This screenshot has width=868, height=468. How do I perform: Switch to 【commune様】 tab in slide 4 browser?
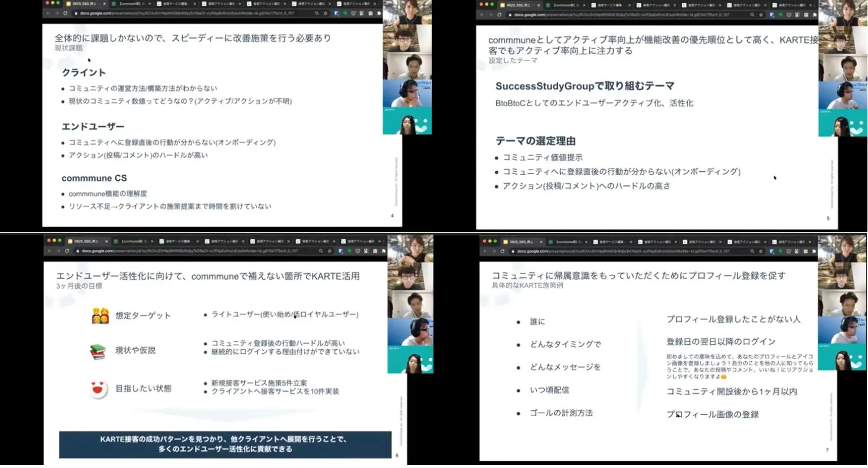pyautogui.click(x=131, y=4)
